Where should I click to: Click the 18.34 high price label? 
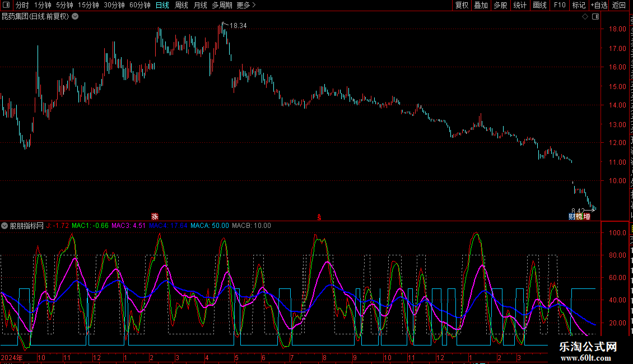coord(238,26)
